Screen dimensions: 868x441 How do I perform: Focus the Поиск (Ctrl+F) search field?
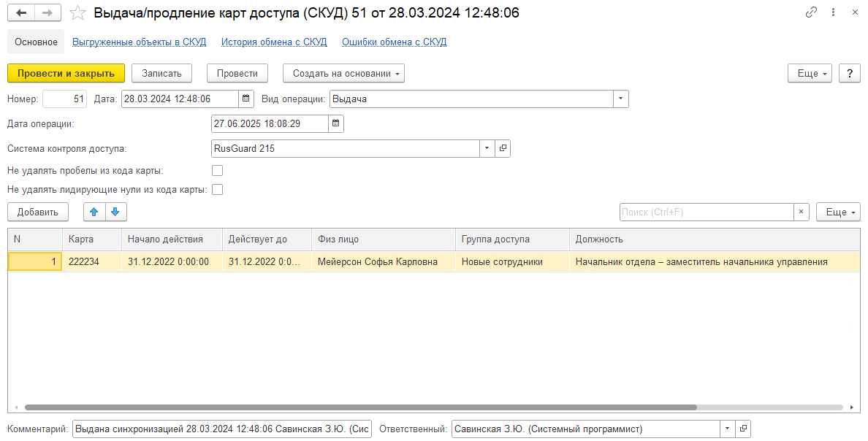coord(707,212)
